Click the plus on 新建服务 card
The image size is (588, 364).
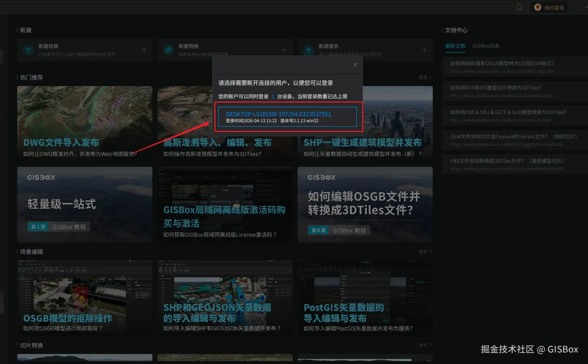tap(425, 50)
